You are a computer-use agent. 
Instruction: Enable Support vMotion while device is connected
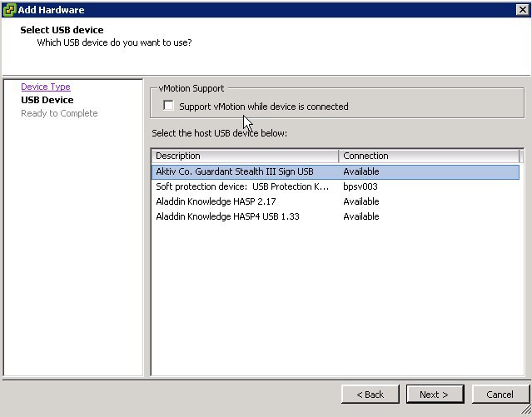coord(168,106)
